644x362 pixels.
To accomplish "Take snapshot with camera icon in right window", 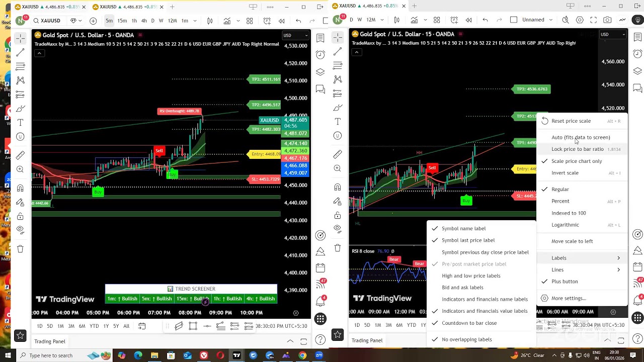I will pos(608,20).
